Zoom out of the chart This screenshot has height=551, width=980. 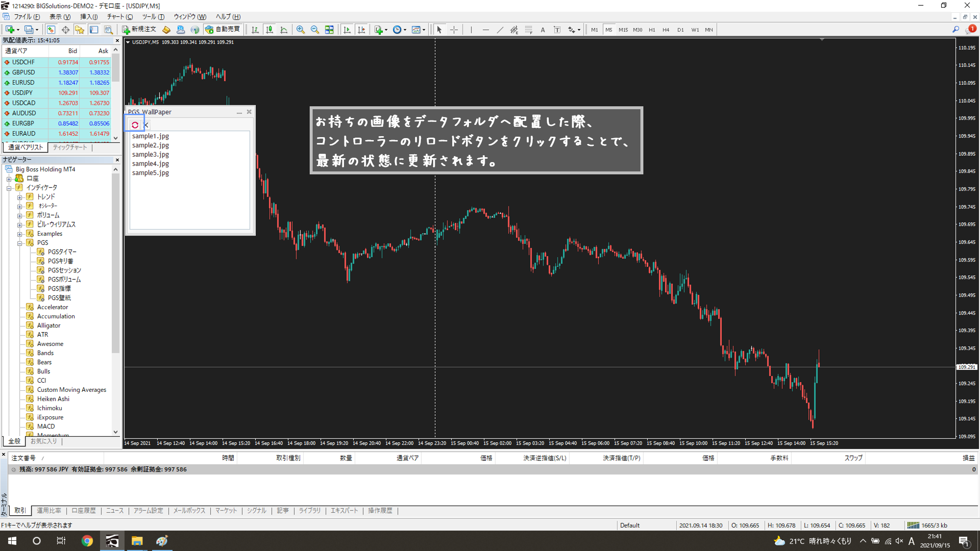pos(315,30)
